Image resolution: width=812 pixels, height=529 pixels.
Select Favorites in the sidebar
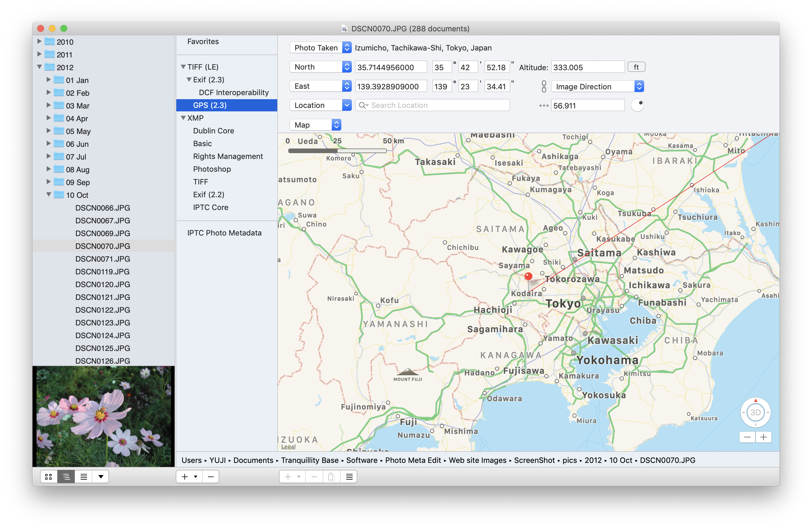(x=203, y=41)
